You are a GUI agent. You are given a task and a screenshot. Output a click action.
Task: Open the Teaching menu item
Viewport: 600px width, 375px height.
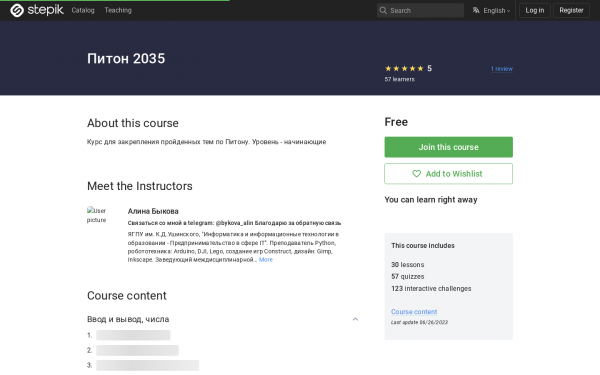pos(118,10)
